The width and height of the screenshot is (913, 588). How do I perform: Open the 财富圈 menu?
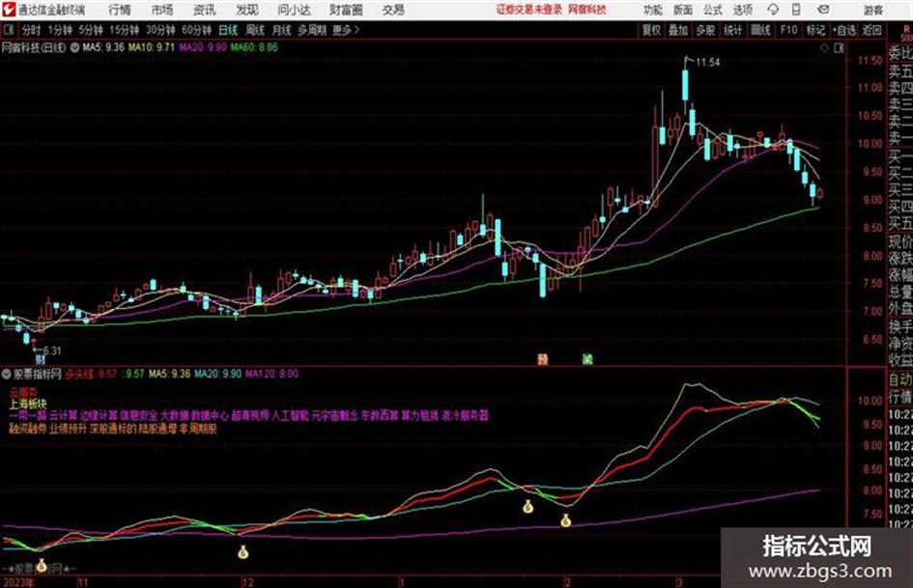(347, 10)
